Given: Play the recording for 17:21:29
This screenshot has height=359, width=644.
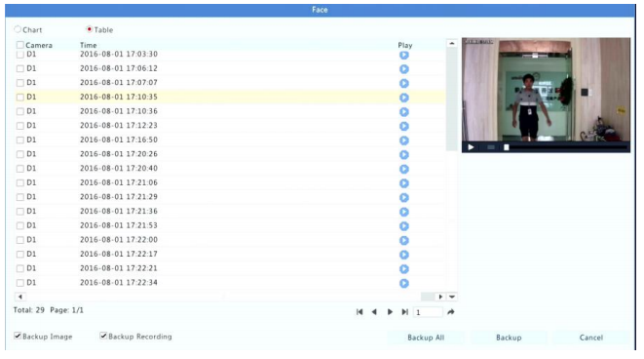Looking at the screenshot, I should [x=404, y=197].
